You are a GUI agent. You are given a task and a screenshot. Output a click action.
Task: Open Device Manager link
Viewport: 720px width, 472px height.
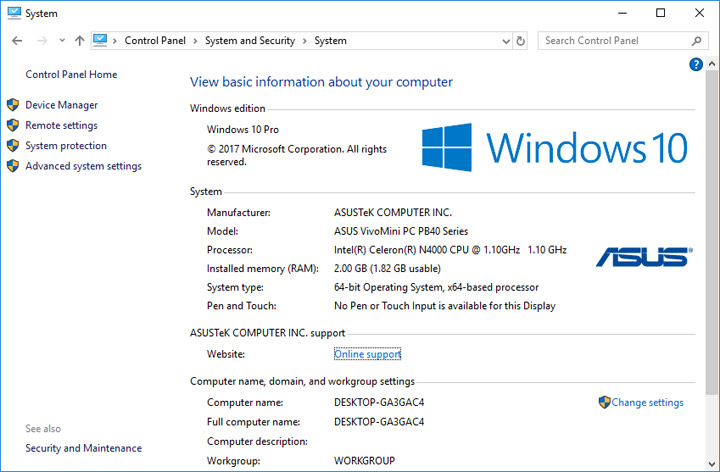62,105
